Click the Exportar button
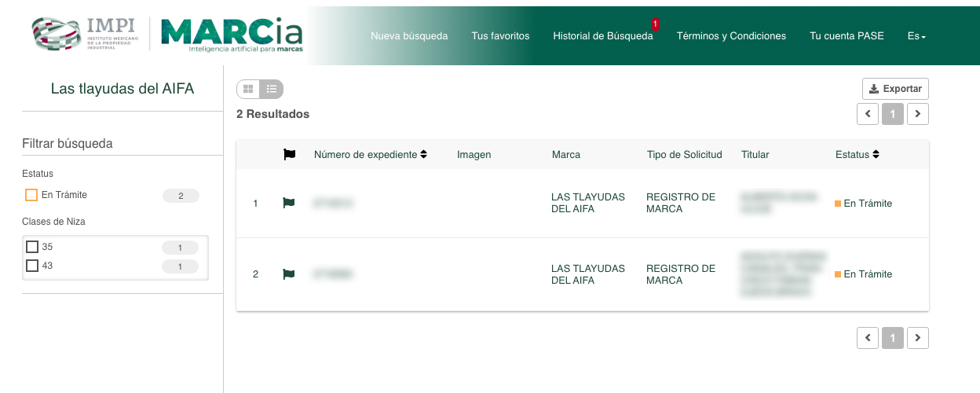This screenshot has height=393, width=980. tap(895, 89)
